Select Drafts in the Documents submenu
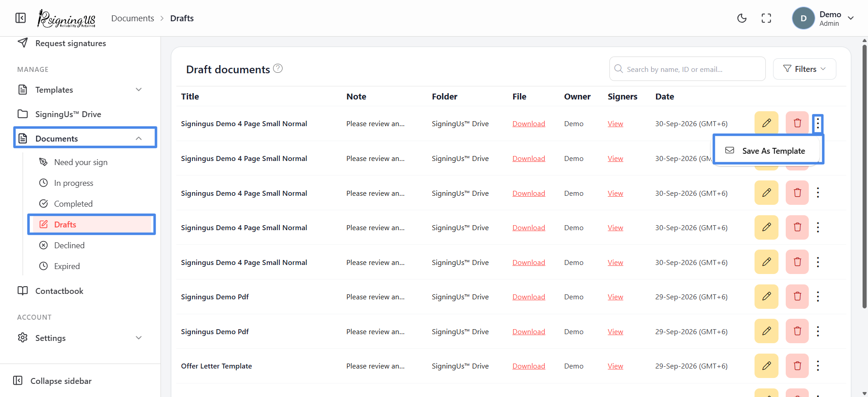Image resolution: width=868 pixels, height=397 pixels. click(92, 224)
